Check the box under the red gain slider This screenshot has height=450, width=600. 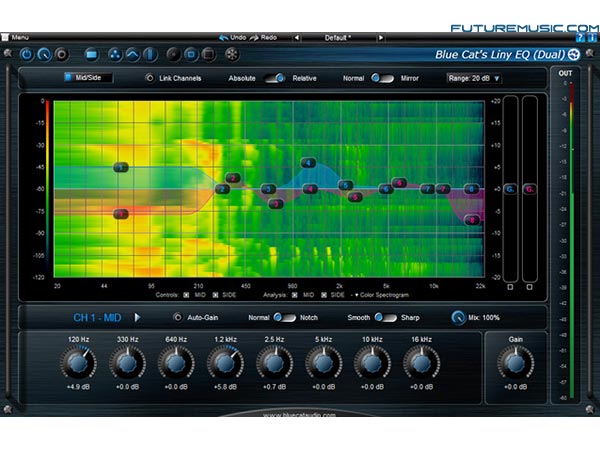(x=529, y=287)
